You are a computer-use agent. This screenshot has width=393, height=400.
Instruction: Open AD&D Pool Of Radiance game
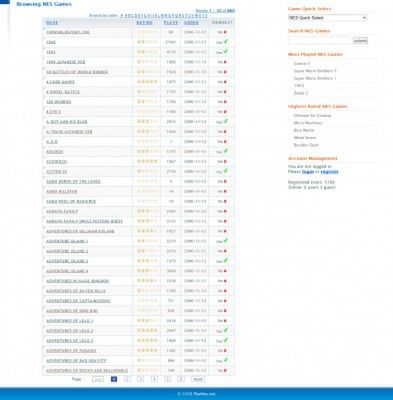pos(71,202)
